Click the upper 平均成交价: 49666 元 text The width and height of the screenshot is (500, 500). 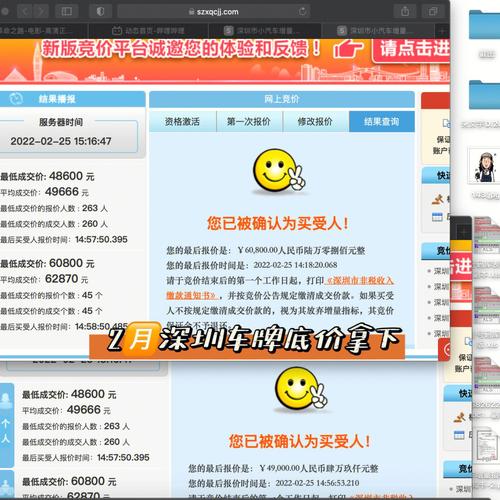click(x=44, y=192)
